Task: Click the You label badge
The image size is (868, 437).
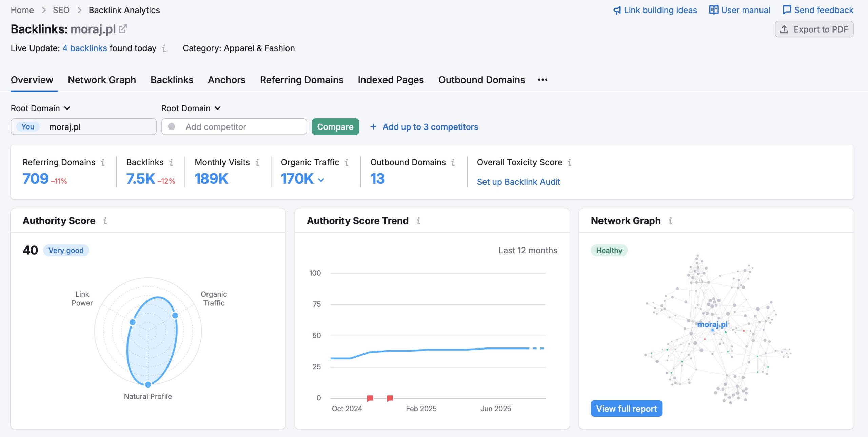Action: point(28,127)
